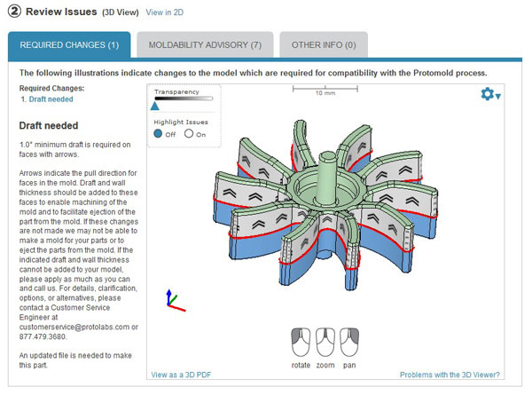Turn Highlight Issues On
The width and height of the screenshot is (532, 395).
point(189,133)
